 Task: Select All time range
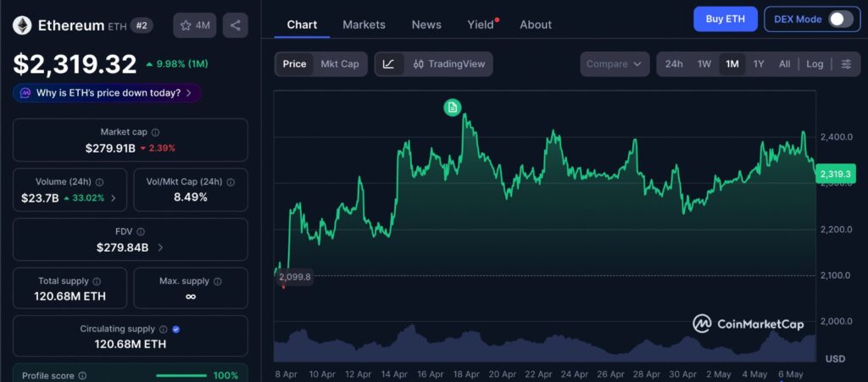coord(784,64)
